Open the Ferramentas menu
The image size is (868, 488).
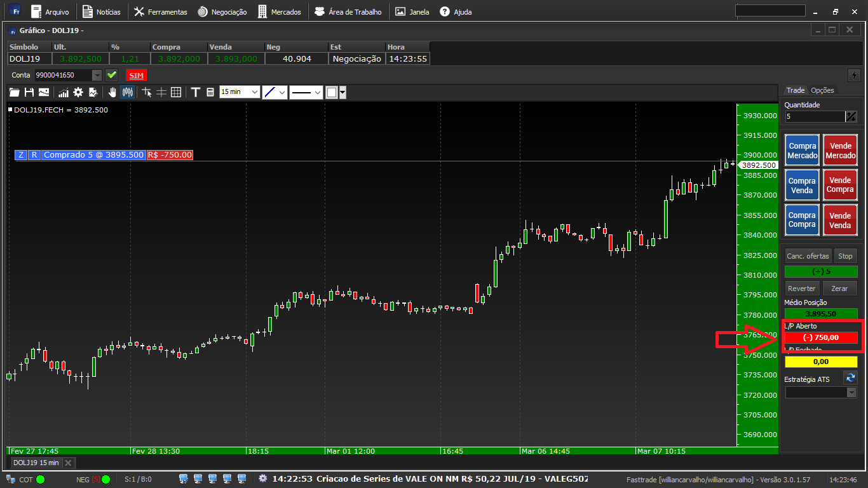click(160, 11)
